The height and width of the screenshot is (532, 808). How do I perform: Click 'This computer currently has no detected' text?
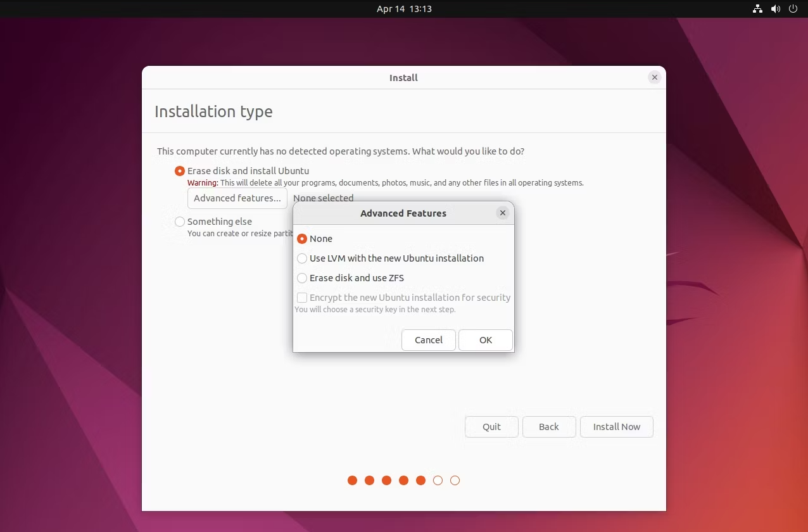tap(341, 151)
